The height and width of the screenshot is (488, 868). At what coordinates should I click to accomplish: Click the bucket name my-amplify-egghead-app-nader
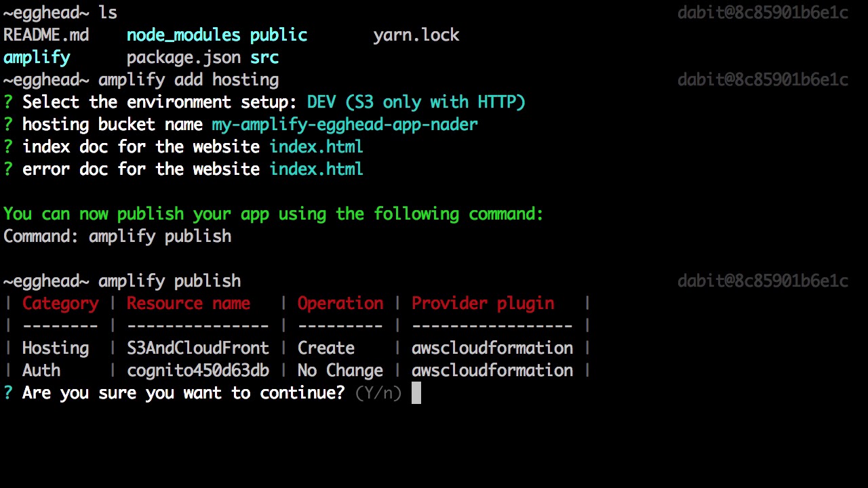pyautogui.click(x=344, y=125)
